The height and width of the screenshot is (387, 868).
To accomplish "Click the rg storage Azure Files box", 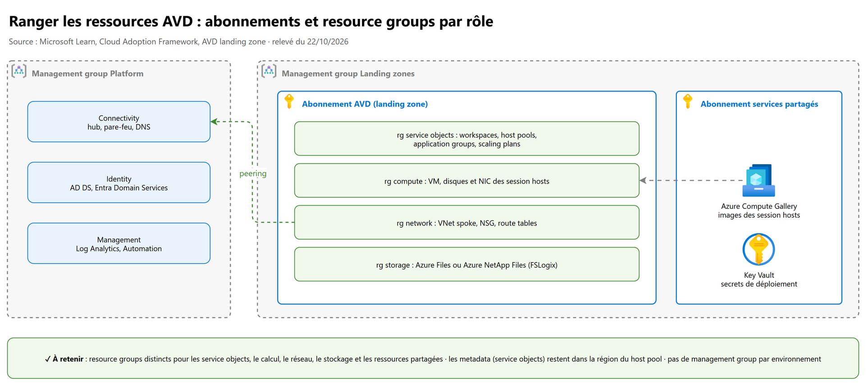I will coord(467,265).
